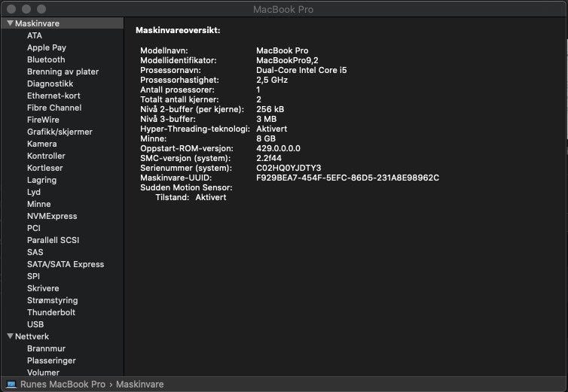Open NVMExpress section
This screenshot has height=392, width=568.
52,216
